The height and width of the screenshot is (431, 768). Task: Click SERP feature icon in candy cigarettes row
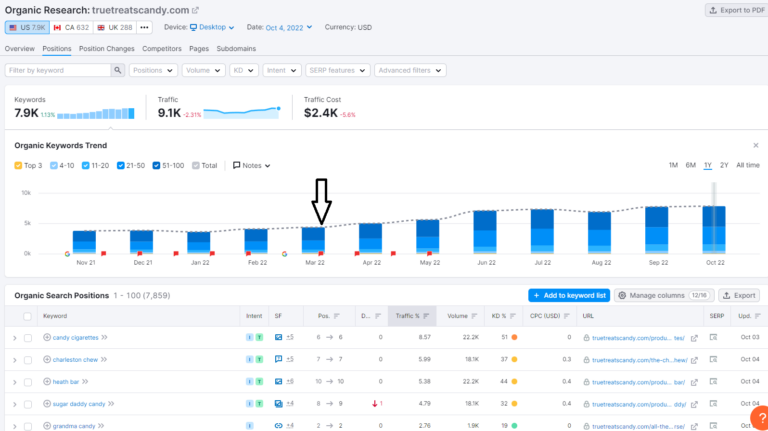[x=278, y=337]
